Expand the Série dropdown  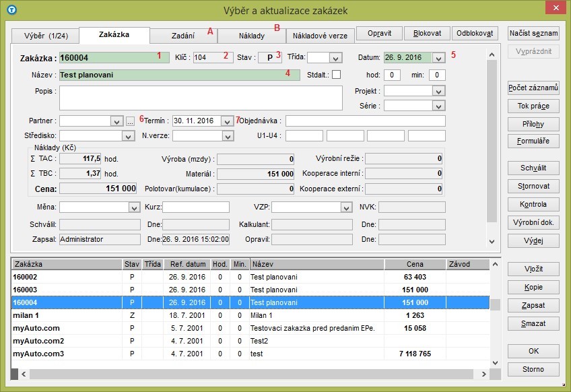[438, 106]
